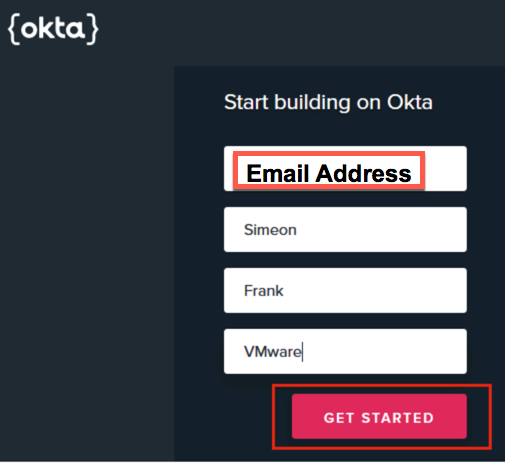The height and width of the screenshot is (464, 505).
Task: Click blank space right of Email Address label
Action: pyautogui.click(x=446, y=169)
